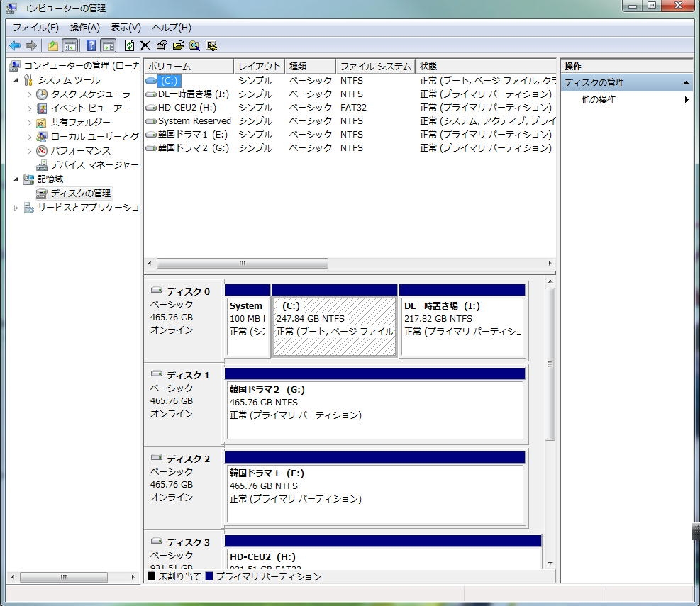The image size is (700, 606).
Task: Click the Disk 0 drive icon
Action: click(157, 291)
